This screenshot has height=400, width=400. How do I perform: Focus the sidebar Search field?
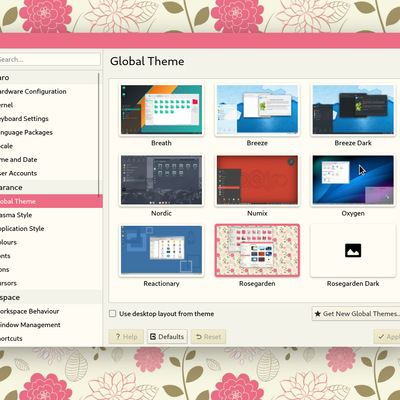[49, 60]
